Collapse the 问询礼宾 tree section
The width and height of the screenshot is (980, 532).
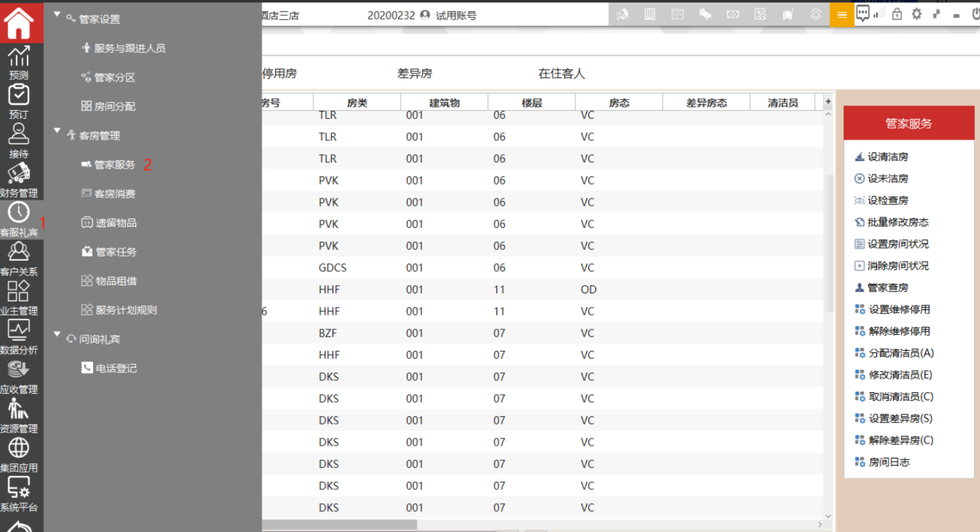[57, 335]
